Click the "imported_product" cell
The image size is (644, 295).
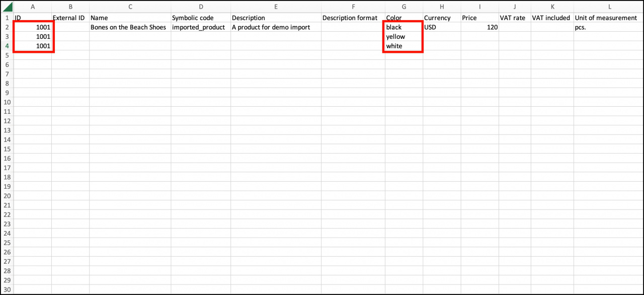coord(201,27)
